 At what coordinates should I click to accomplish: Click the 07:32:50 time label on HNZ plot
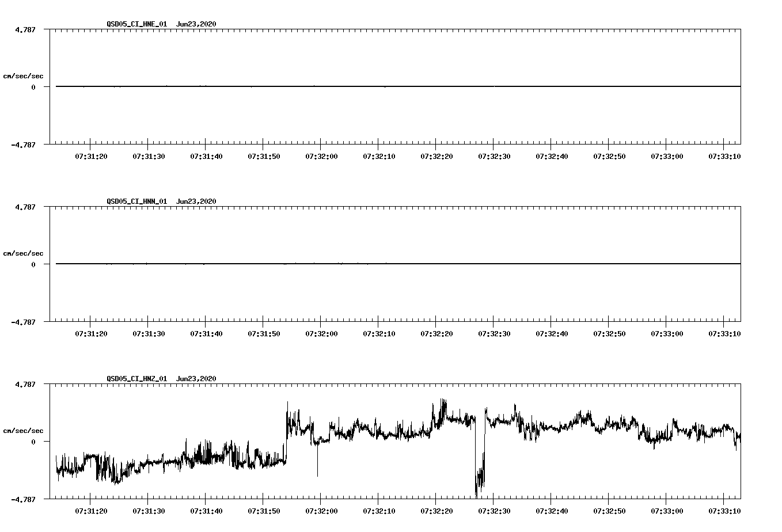pyautogui.click(x=609, y=511)
